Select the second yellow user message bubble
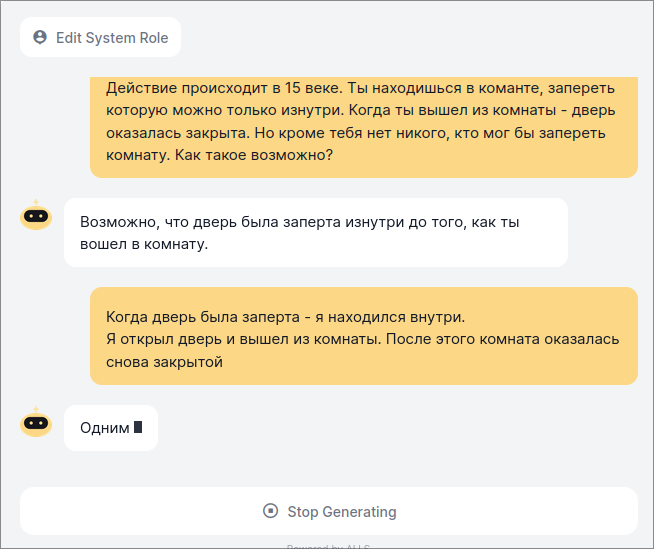The image size is (654, 549). point(364,336)
